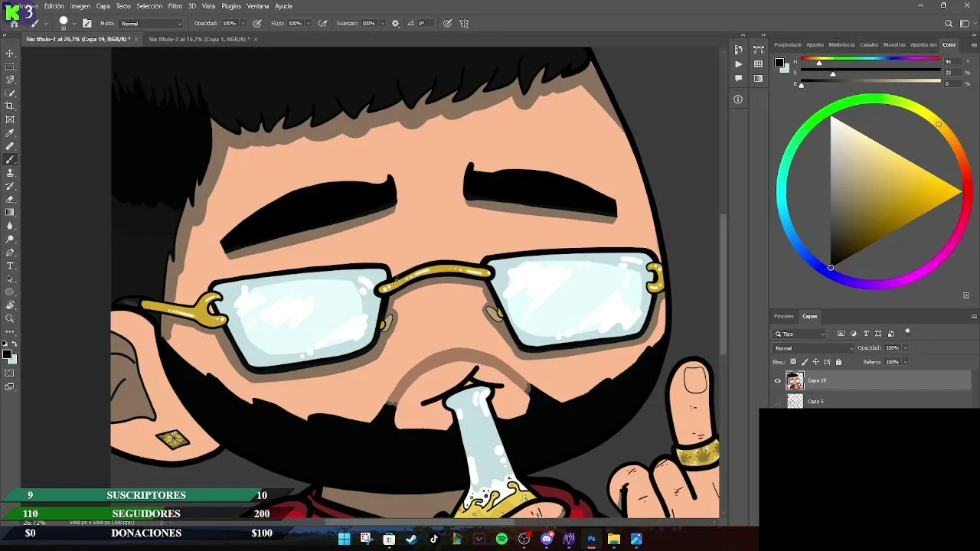This screenshot has height=551, width=980.
Task: Open the Filtro menu
Action: point(175,6)
